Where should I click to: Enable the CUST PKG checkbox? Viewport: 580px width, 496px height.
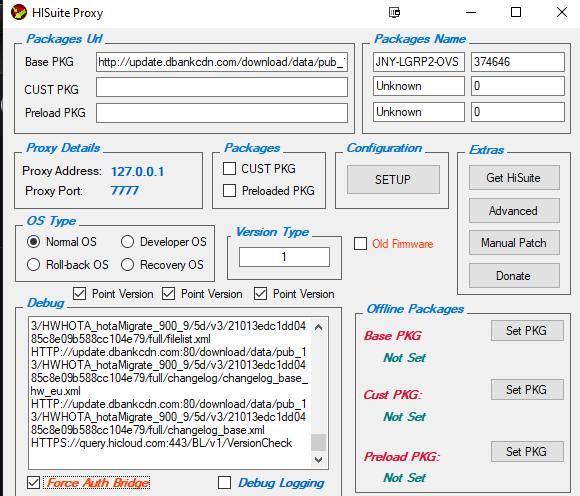229,169
